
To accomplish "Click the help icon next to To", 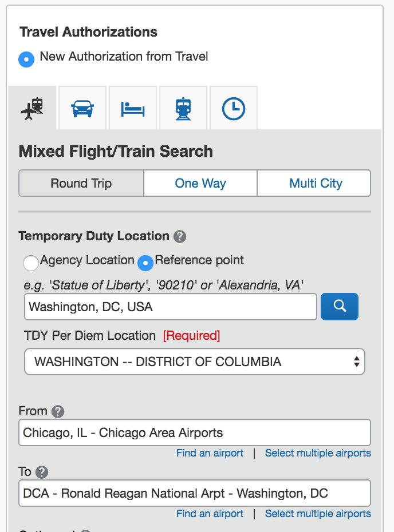I will [x=42, y=472].
